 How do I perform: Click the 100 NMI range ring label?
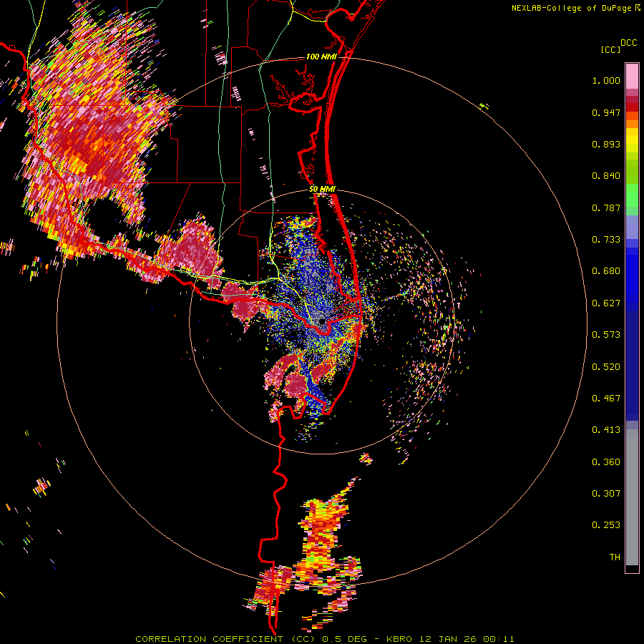pos(321,57)
